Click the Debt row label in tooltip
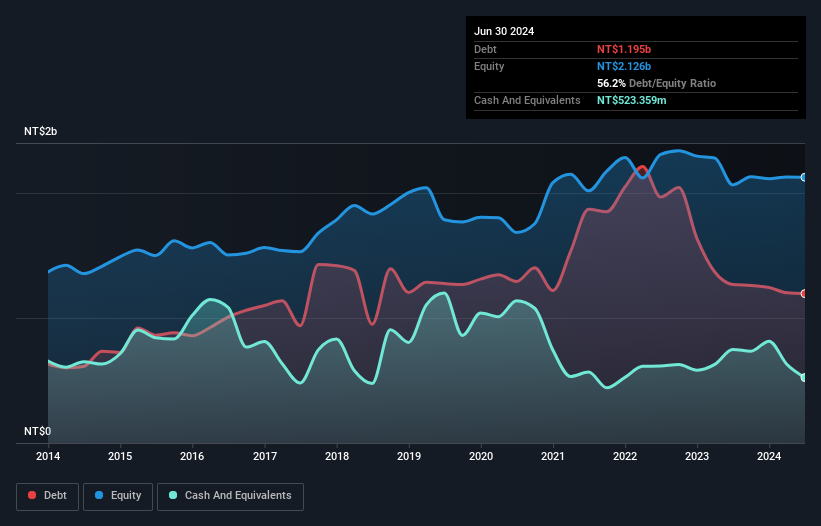The height and width of the screenshot is (526, 821). point(485,49)
